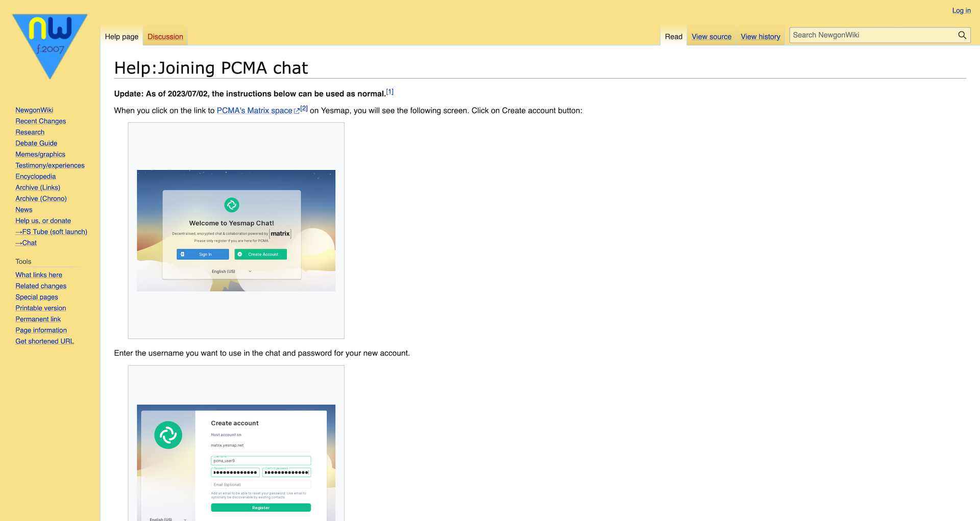Click the Log in link
The height and width of the screenshot is (521, 980).
[962, 10]
